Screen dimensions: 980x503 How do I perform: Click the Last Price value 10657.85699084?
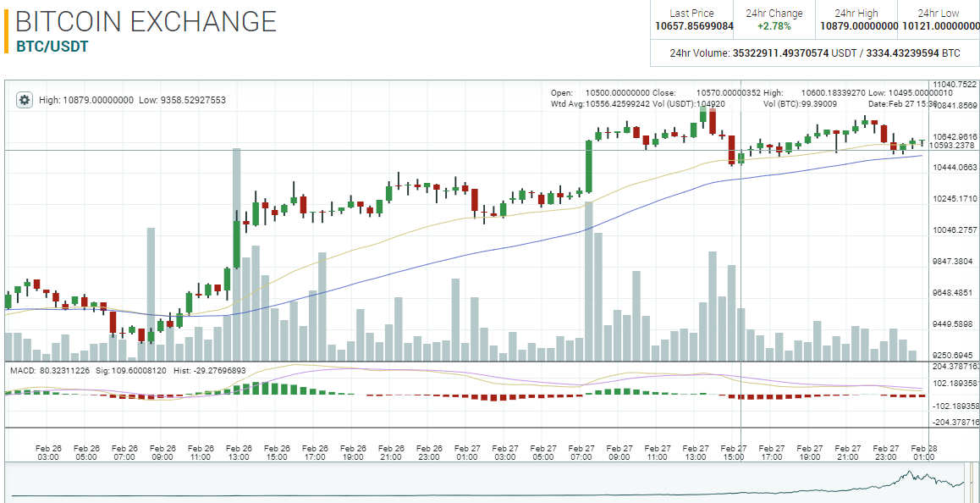694,26
